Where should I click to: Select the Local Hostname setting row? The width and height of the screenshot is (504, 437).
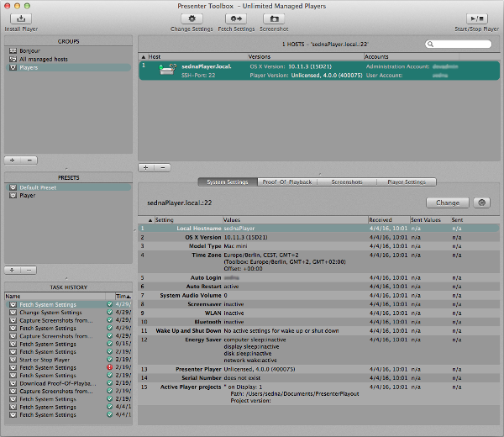pyautogui.click(x=318, y=229)
